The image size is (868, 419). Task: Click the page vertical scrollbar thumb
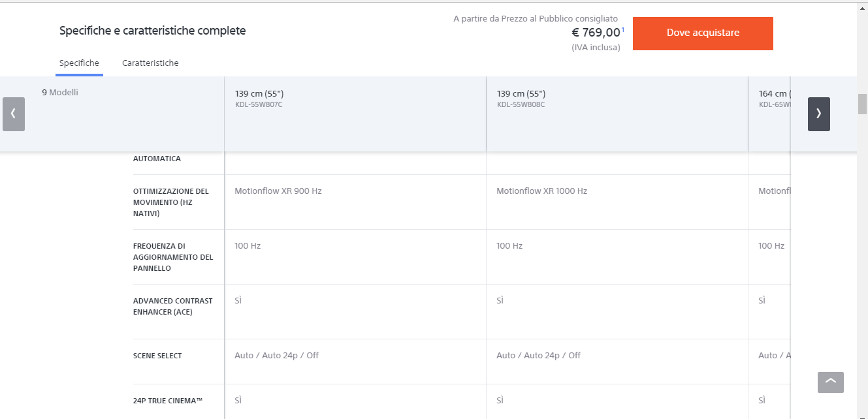862,104
